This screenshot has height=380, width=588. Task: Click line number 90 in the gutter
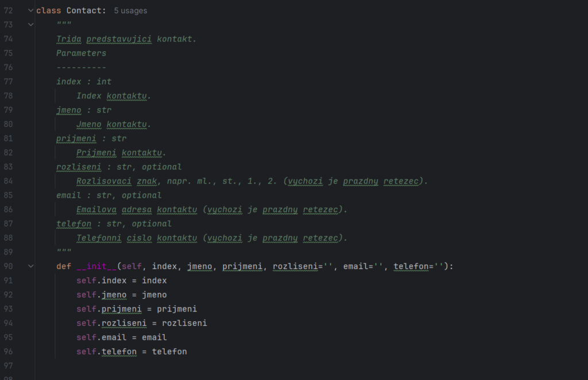coord(8,266)
